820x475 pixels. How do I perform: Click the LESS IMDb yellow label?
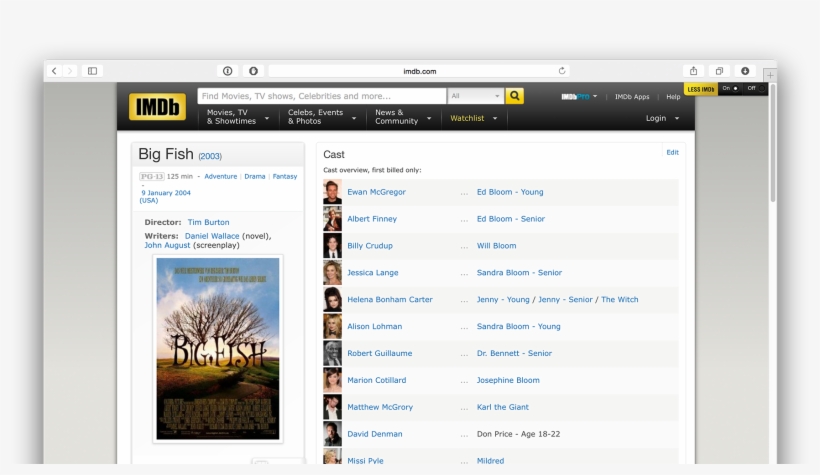pyautogui.click(x=701, y=89)
